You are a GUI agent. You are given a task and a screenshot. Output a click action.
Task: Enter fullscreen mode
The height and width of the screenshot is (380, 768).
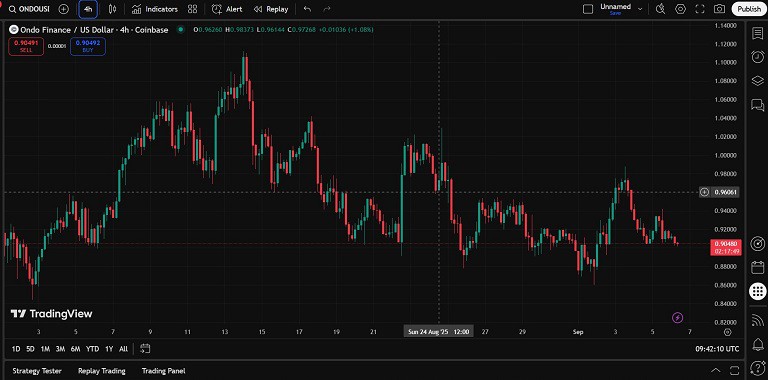pyautogui.click(x=700, y=9)
